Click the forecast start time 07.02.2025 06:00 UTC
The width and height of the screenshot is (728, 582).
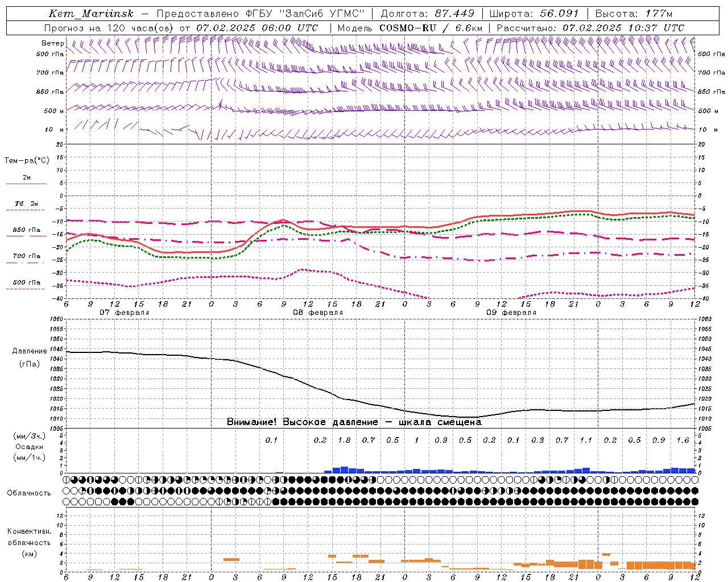[257, 28]
